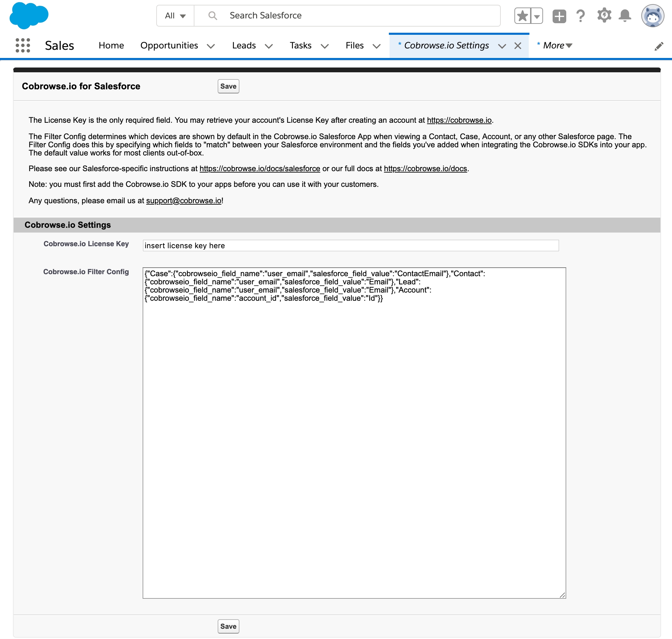Image resolution: width=672 pixels, height=639 pixels.
Task: Click the support@cobrowse.io email link
Action: (184, 200)
